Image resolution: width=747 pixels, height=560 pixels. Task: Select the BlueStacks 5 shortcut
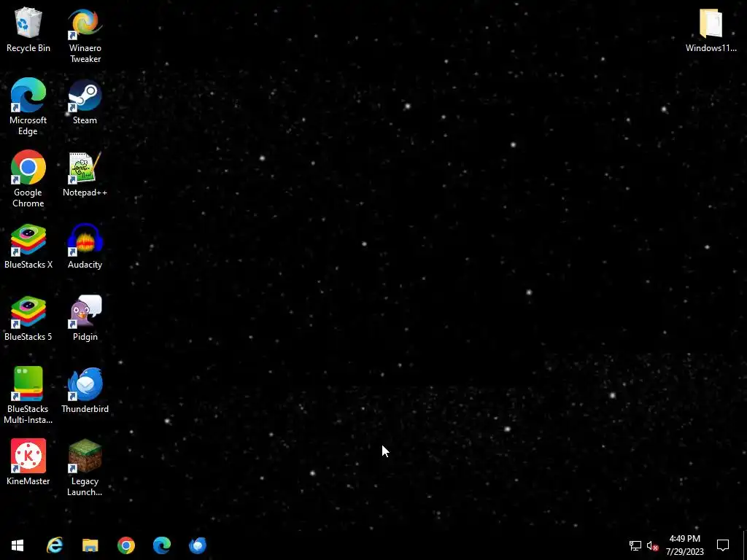coord(28,318)
